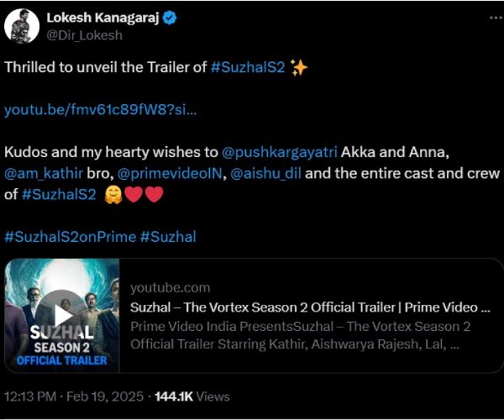504x420 pixels.
Task: Select the final #Suzhal hashtag
Action: [168, 237]
